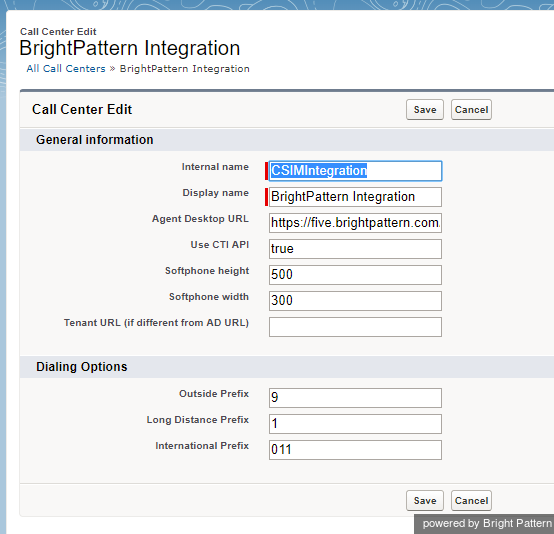
Task: Focus the Internal name field
Action: 355,171
